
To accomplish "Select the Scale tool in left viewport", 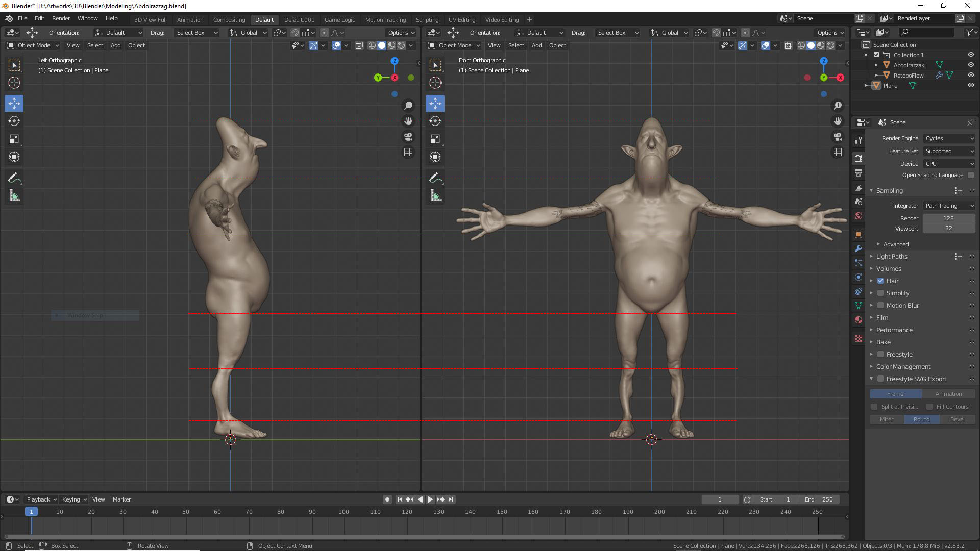I will point(14,139).
